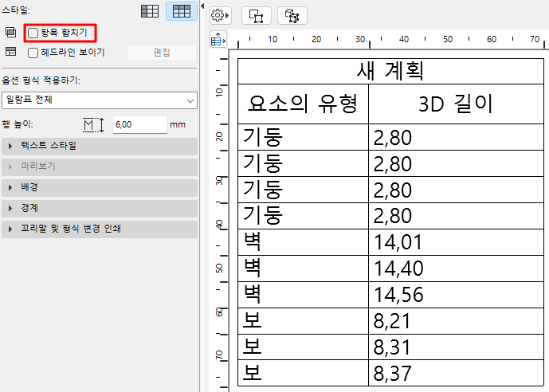Open the gear settings dropdown in toolbar
Image resolution: width=549 pixels, height=392 pixels.
tap(220, 15)
